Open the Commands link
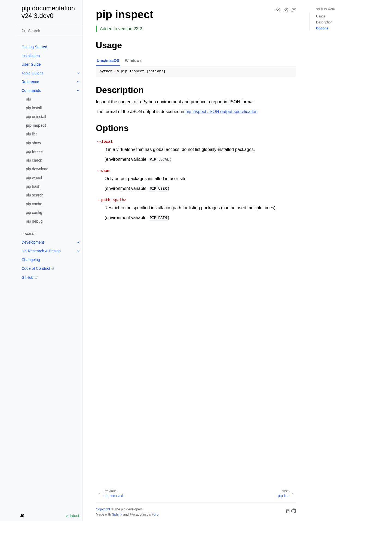Image resolution: width=392 pixels, height=545 pixels. click(31, 90)
